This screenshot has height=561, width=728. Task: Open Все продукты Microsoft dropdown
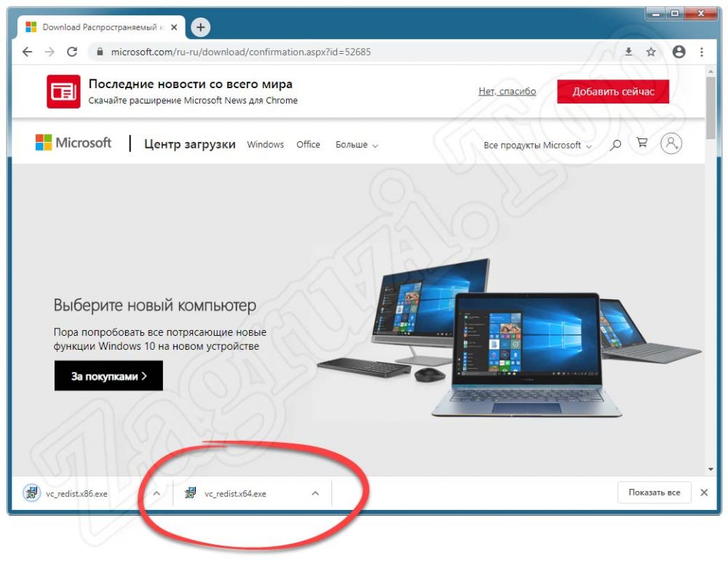[537, 145]
